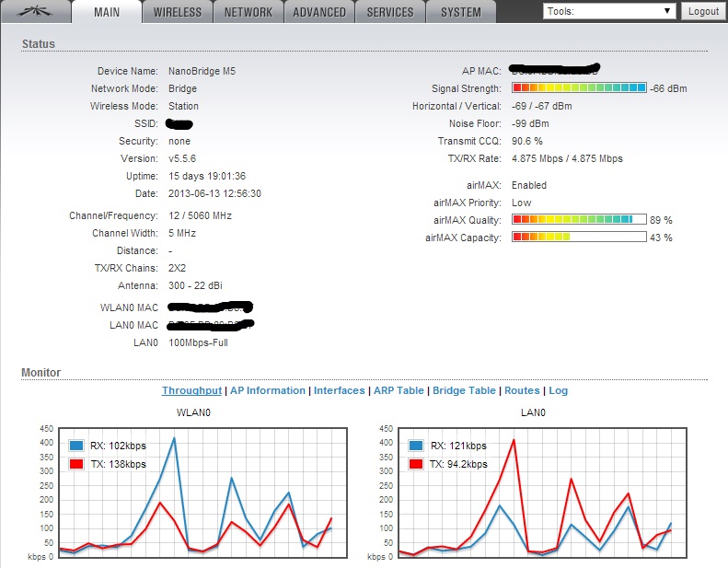Open the Log link

pyautogui.click(x=559, y=390)
